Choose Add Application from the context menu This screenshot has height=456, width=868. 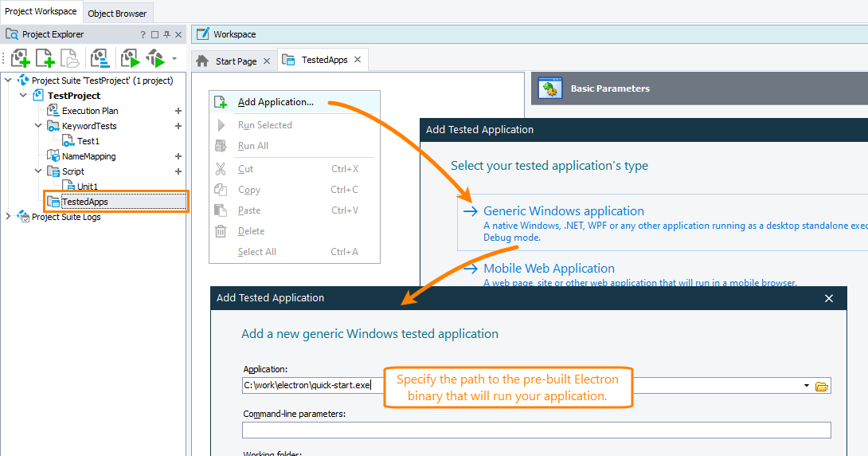tap(276, 102)
